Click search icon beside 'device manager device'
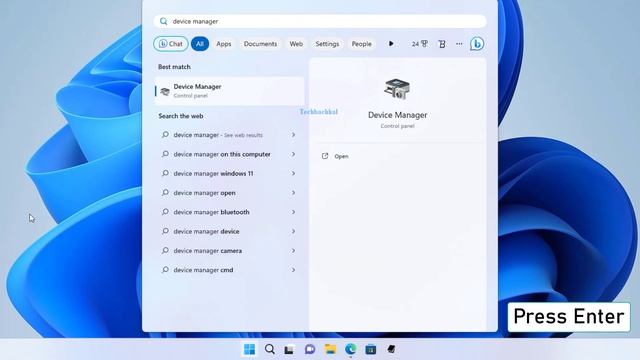Viewport: 640px width, 360px height. coord(165,231)
